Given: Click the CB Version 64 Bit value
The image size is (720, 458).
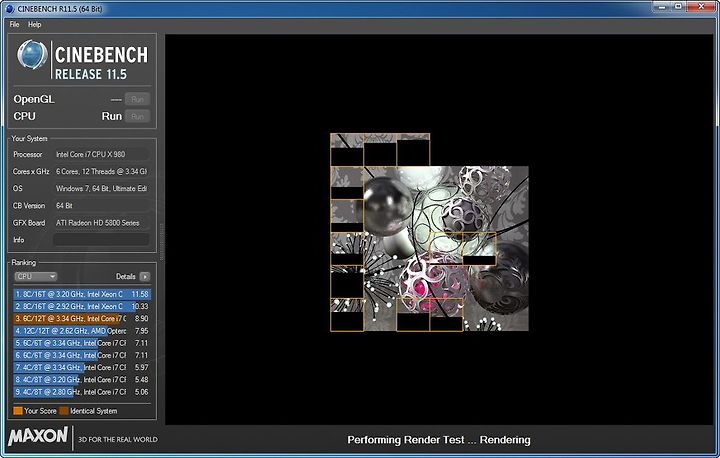Looking at the screenshot, I should coord(101,206).
